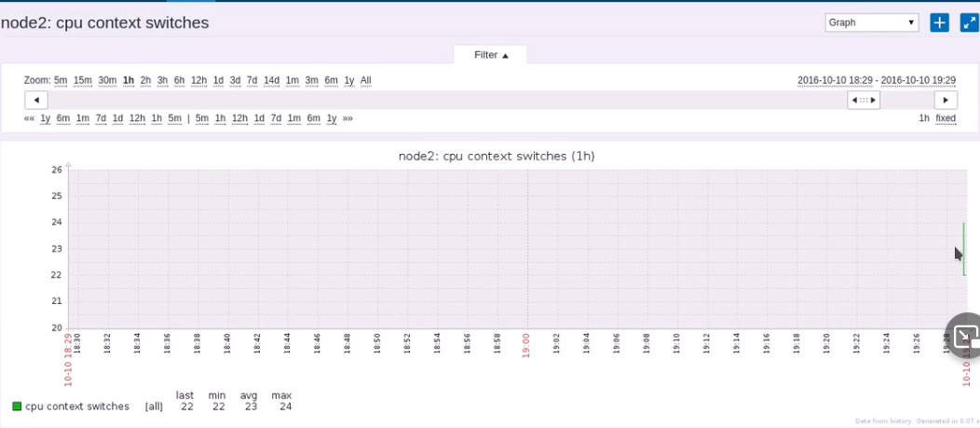Viewport: 980px width, 428px height.
Task: Jump to latest period with »» arrows
Action: pos(347,118)
